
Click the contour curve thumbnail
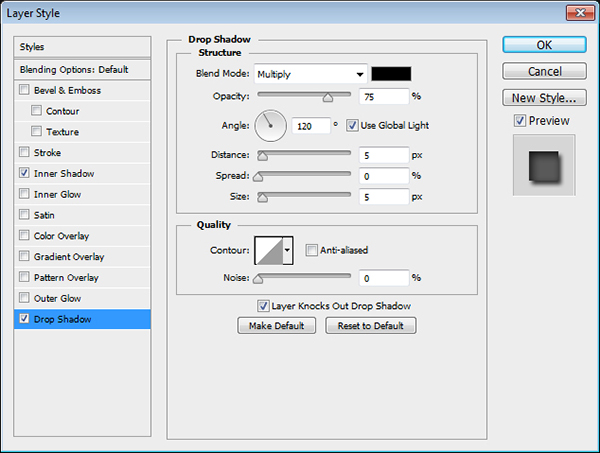click(269, 250)
